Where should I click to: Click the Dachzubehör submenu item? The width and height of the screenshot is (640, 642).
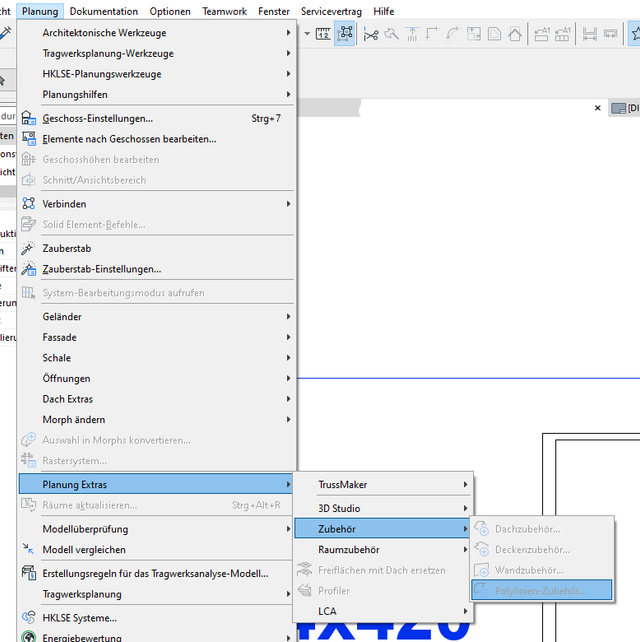coord(541,529)
